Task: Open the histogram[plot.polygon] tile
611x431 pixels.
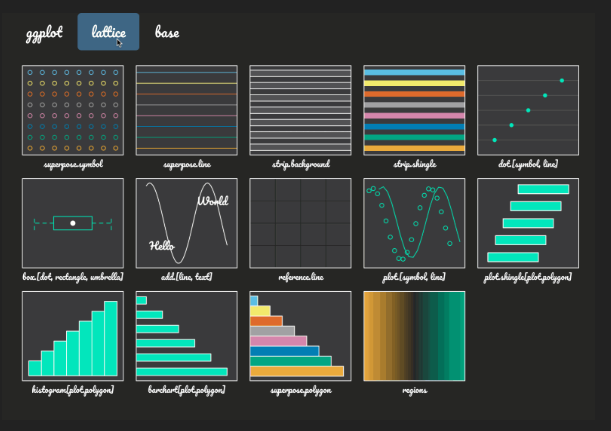Action: (73, 336)
